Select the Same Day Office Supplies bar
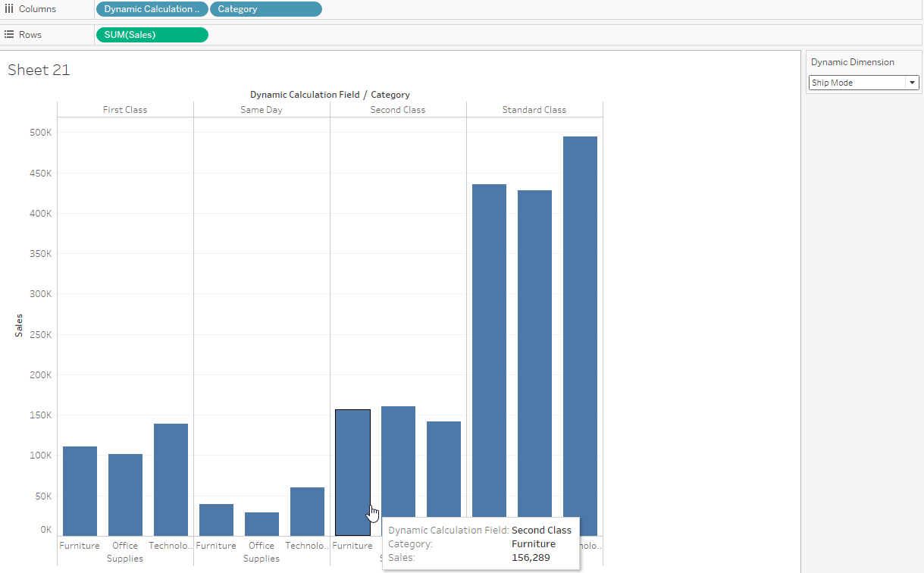The height and width of the screenshot is (573, 924). tap(262, 524)
